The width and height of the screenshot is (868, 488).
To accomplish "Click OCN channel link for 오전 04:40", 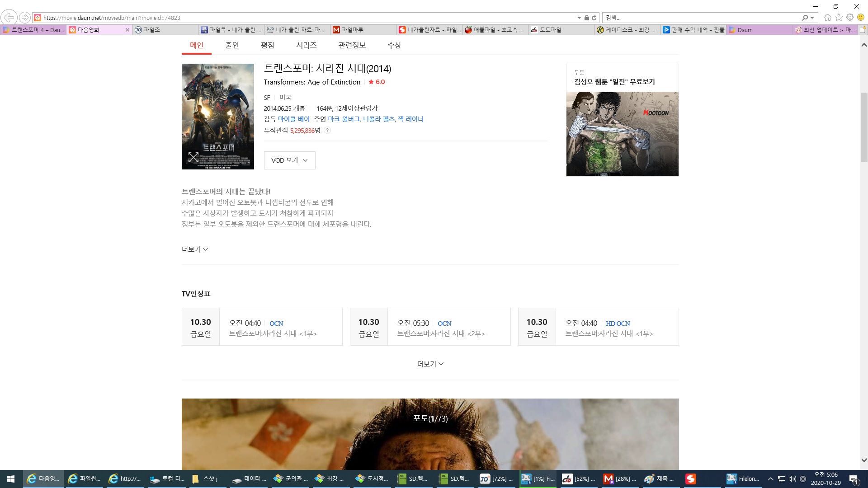I will pyautogui.click(x=276, y=323).
